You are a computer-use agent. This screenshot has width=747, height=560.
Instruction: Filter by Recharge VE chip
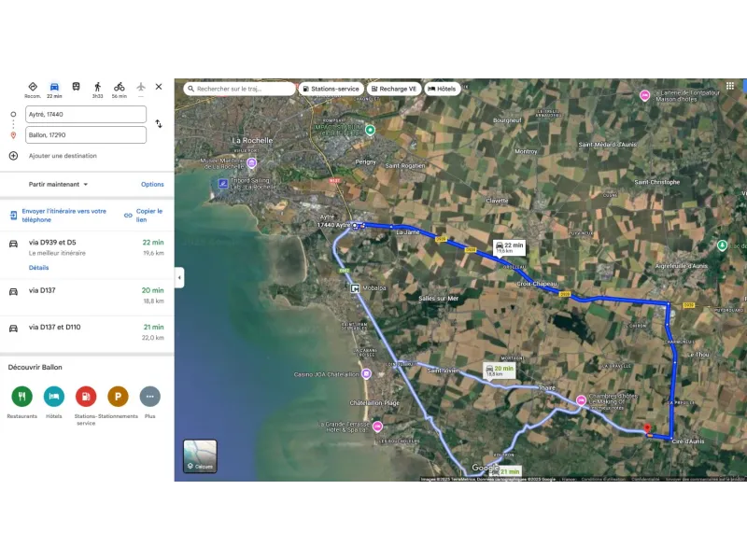[x=394, y=89]
